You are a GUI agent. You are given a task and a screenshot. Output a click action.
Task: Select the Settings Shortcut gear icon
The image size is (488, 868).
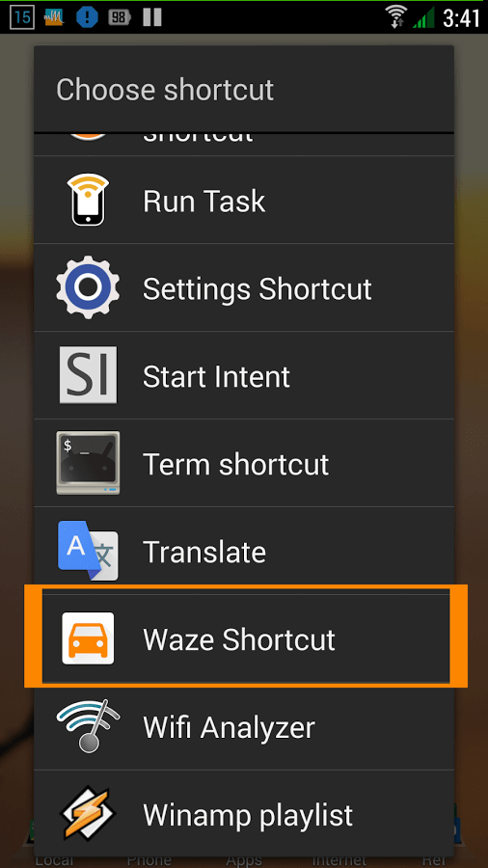pyautogui.click(x=88, y=287)
